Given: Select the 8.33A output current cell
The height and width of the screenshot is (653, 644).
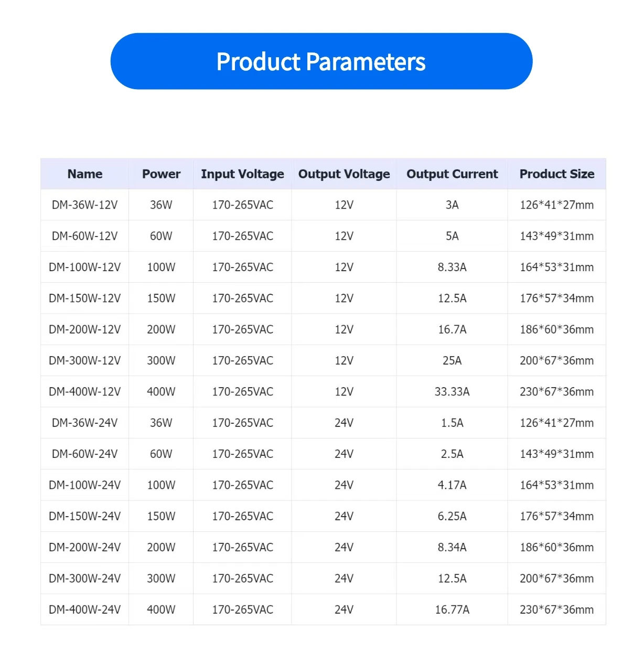Looking at the screenshot, I should pyautogui.click(x=452, y=267).
